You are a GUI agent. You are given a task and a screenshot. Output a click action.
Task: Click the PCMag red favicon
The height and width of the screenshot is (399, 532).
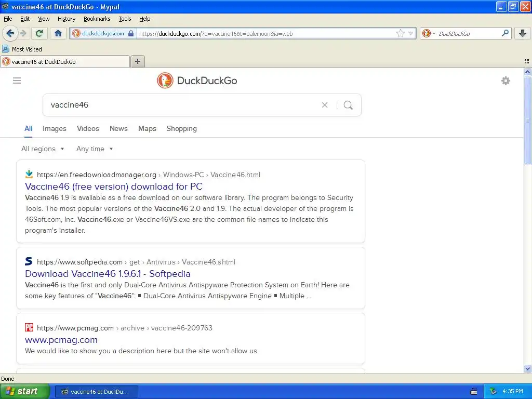(x=29, y=327)
